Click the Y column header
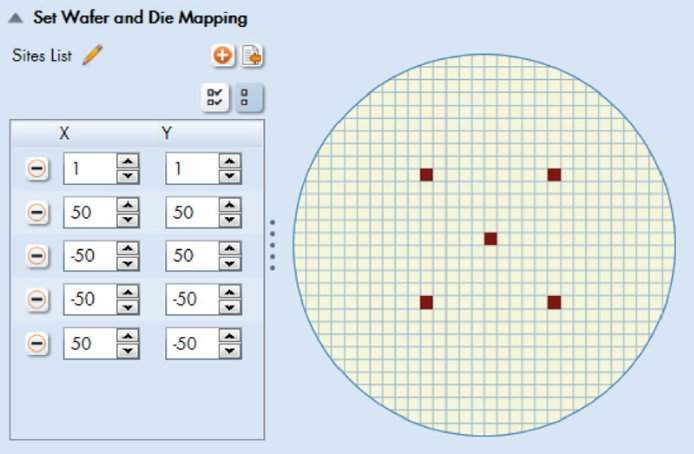 [211, 133]
